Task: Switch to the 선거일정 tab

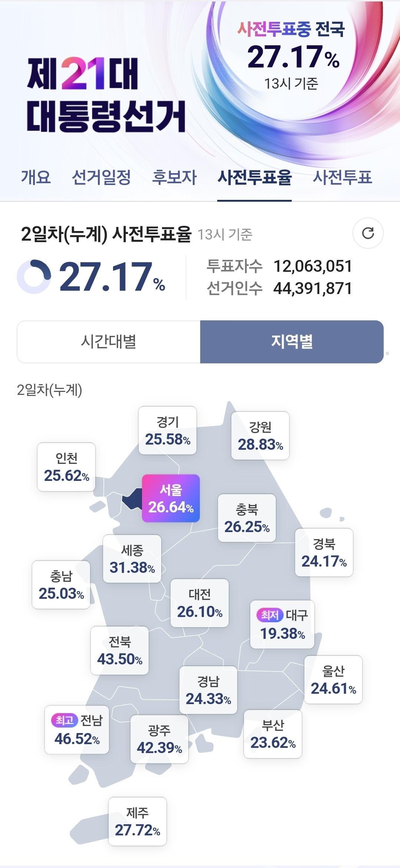Action: point(101,177)
